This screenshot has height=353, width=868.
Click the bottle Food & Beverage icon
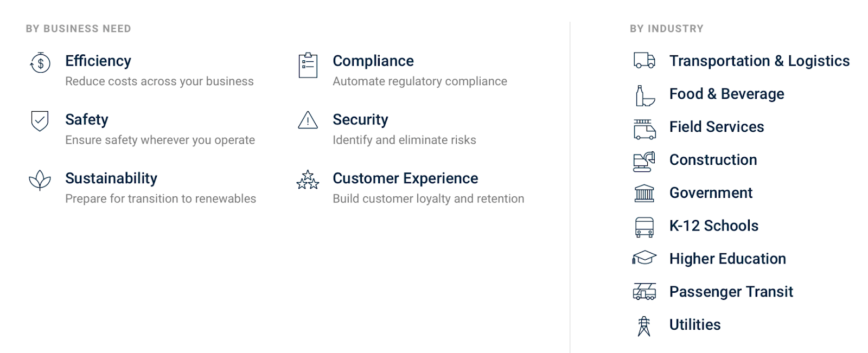(644, 95)
